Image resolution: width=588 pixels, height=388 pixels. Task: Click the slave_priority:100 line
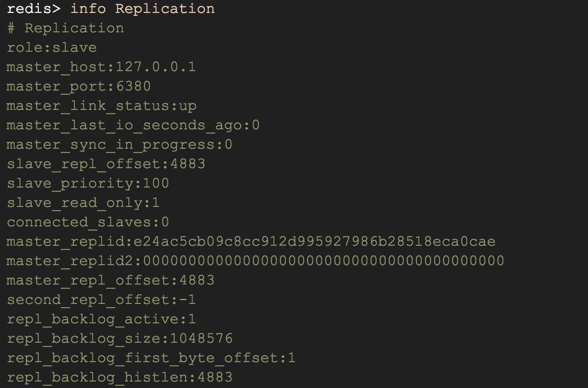point(88,183)
